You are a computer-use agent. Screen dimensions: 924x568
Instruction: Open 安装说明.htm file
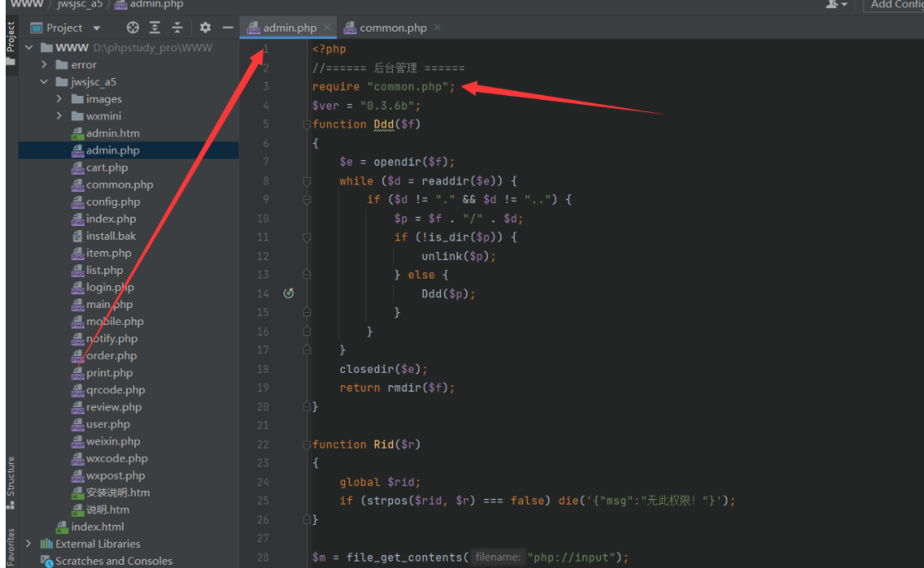(x=110, y=492)
